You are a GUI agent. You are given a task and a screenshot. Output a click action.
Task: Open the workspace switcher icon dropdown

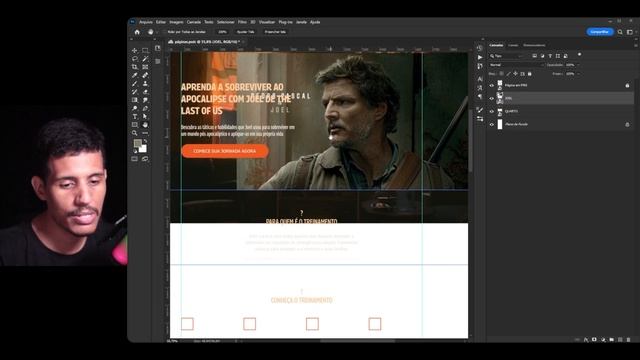coord(631,32)
